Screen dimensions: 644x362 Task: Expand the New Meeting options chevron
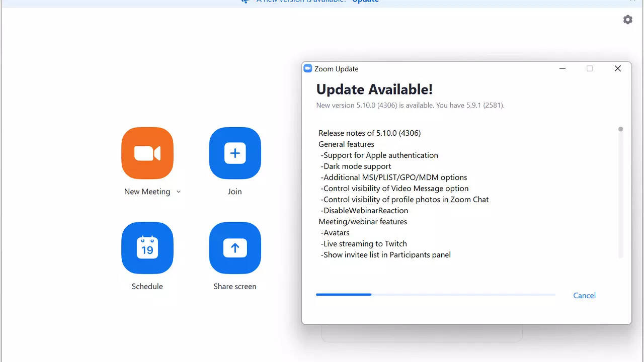179,192
